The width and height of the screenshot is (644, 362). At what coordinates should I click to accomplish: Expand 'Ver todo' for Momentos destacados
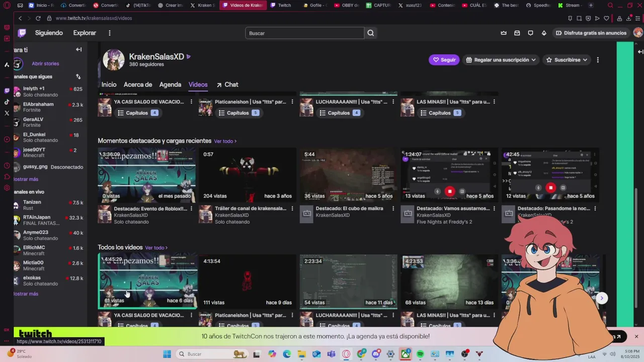point(225,141)
